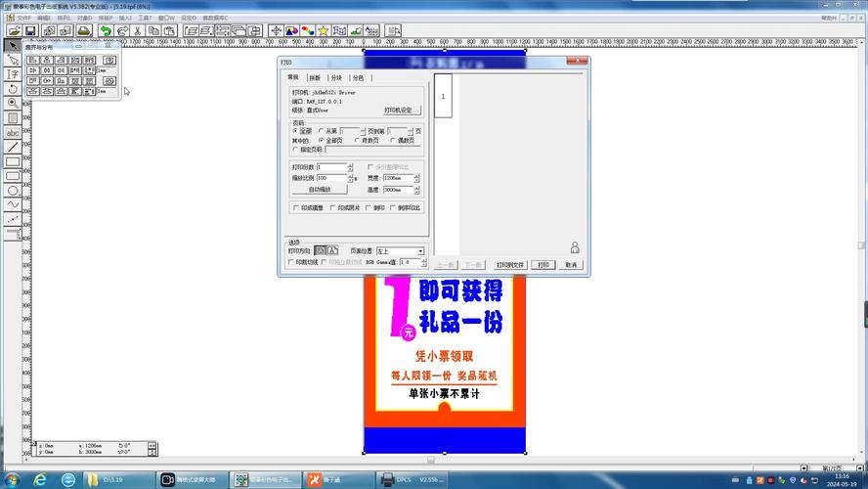The width and height of the screenshot is (868, 489).
Task: Click the floppy disk save icon
Action: [30, 30]
